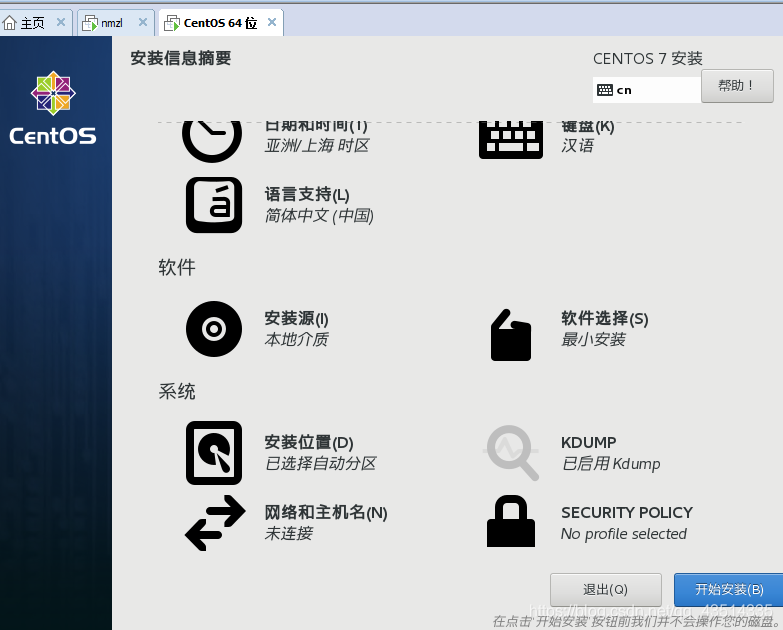Click the cn keyboard layout field
This screenshot has height=630, width=783.
647,90
